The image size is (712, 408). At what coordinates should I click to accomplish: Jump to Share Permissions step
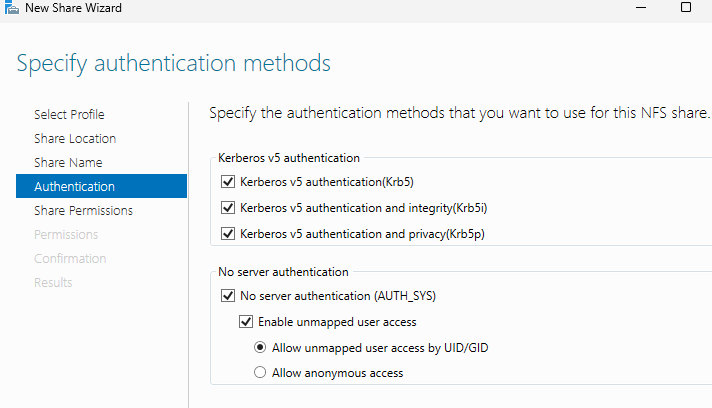click(83, 211)
